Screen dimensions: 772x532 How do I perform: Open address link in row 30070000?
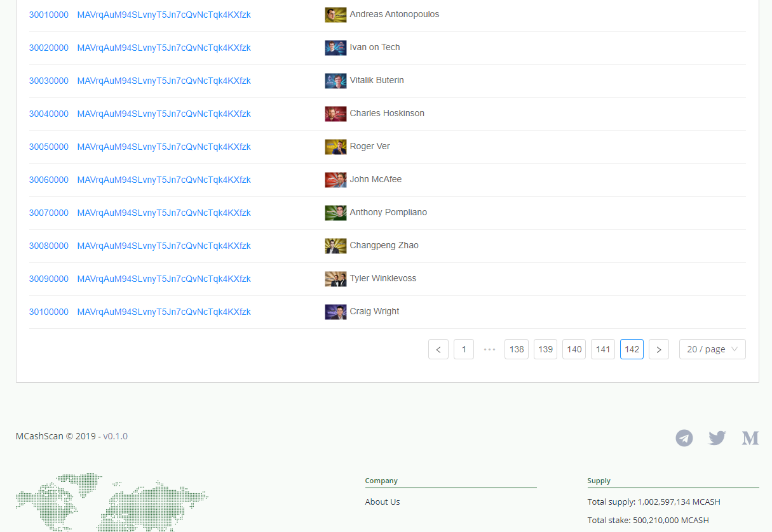(164, 213)
